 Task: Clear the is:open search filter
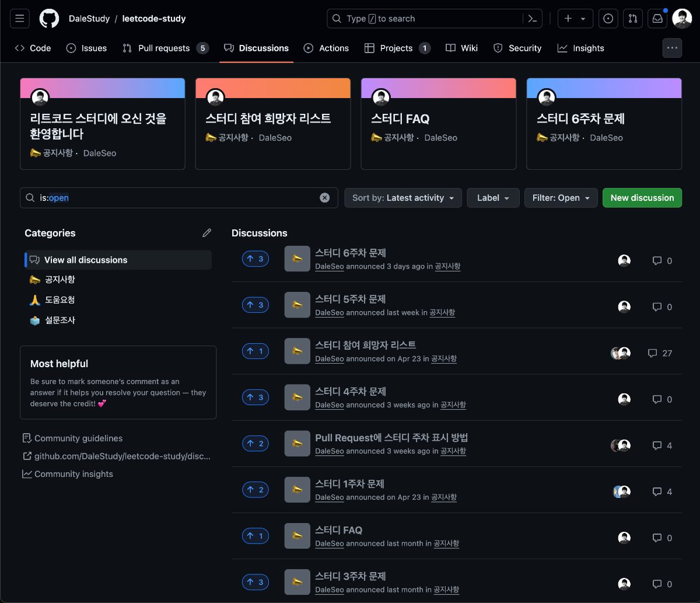pos(325,198)
